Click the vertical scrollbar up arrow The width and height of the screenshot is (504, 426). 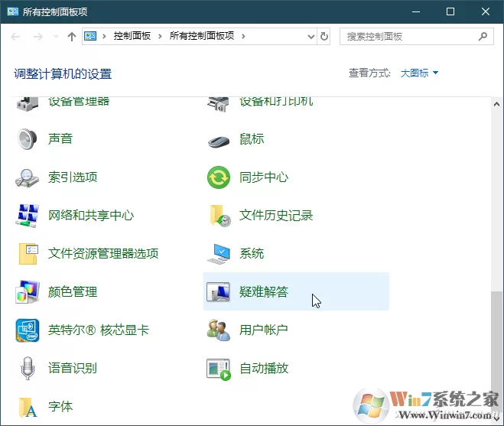(x=496, y=104)
